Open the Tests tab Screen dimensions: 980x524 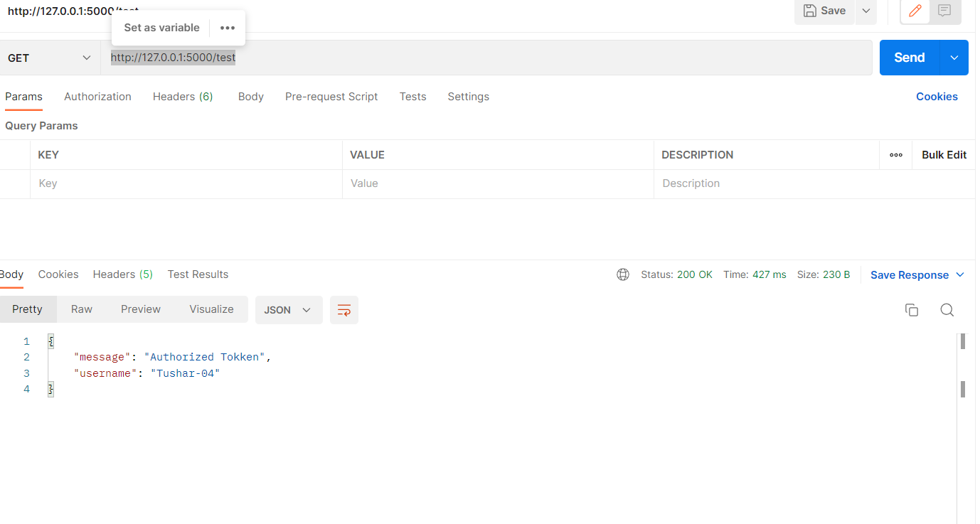[412, 96]
